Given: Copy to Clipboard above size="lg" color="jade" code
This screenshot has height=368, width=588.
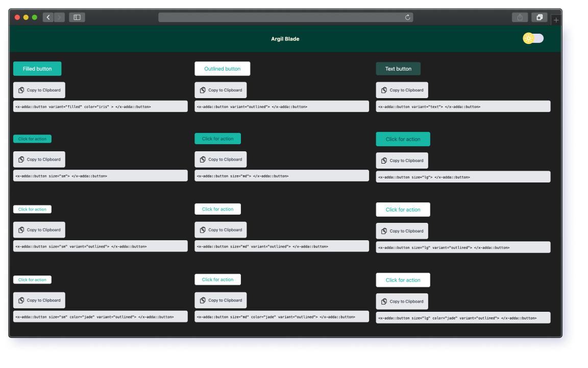Looking at the screenshot, I should tap(402, 302).
